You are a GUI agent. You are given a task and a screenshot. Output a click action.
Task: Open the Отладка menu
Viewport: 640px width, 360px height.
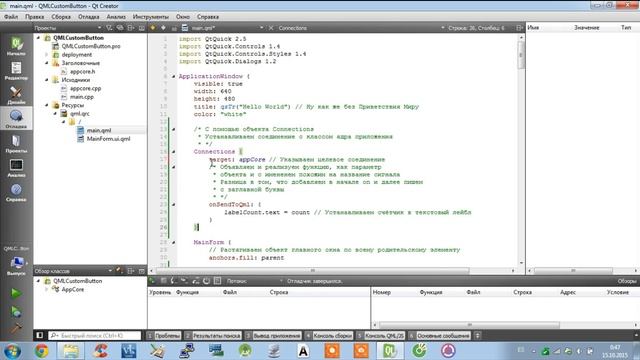click(x=89, y=17)
